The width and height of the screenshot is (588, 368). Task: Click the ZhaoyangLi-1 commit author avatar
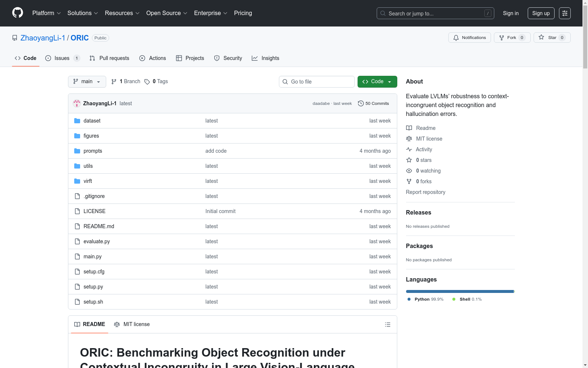pos(77,103)
